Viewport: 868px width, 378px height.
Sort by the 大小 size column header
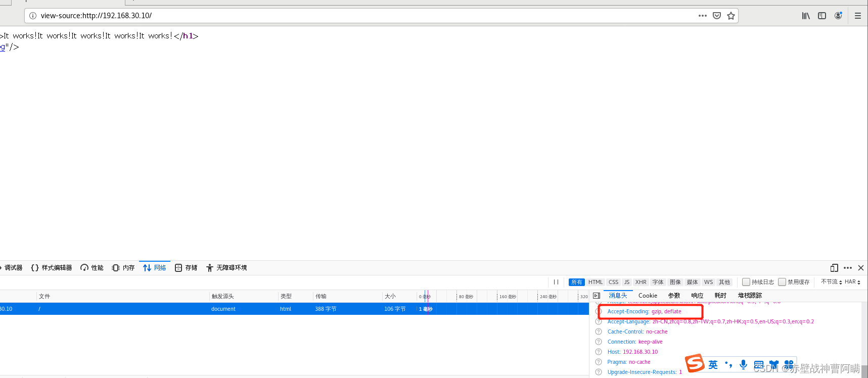click(x=399, y=296)
